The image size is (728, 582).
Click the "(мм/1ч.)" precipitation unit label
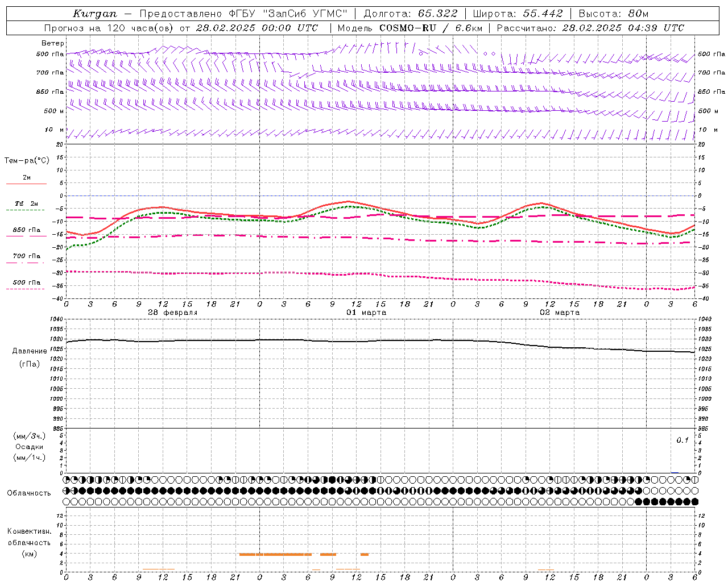click(30, 458)
